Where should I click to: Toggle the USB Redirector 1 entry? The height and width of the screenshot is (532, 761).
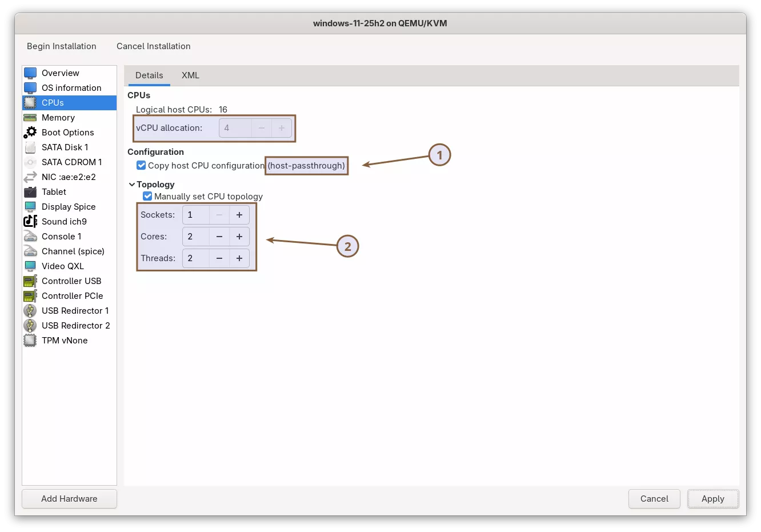click(74, 310)
